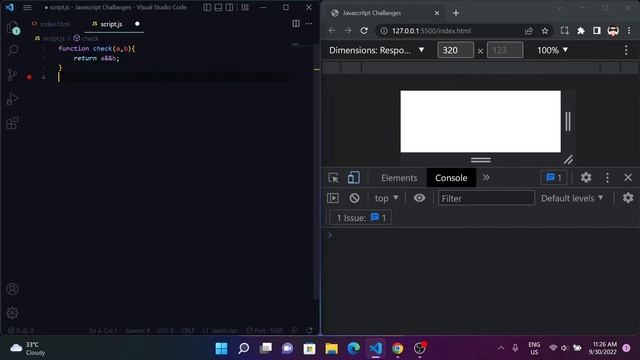Open the Dimensions: Responsive dropdown

click(377, 50)
